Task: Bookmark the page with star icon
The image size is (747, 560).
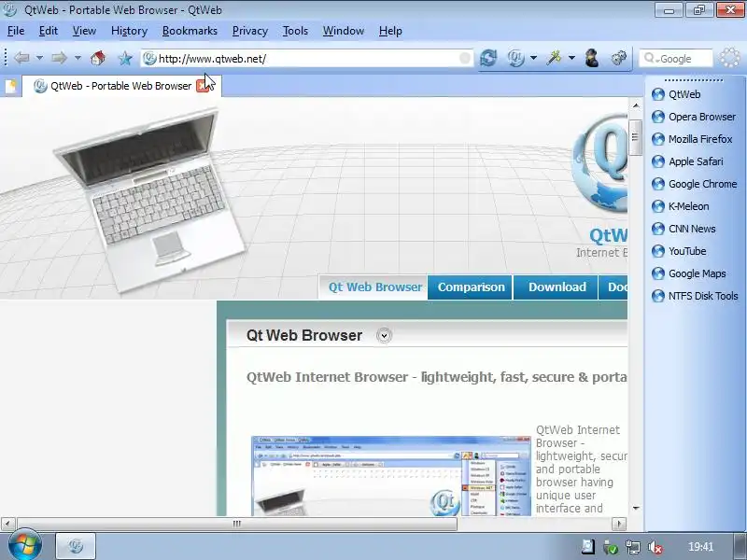Action: pyautogui.click(x=125, y=59)
